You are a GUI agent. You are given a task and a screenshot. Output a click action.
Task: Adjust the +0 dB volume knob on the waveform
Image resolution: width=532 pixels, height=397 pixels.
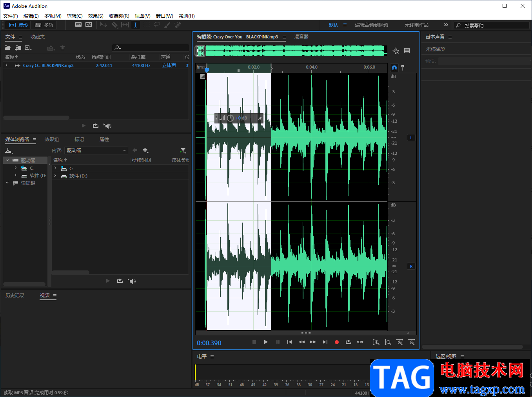coord(231,118)
